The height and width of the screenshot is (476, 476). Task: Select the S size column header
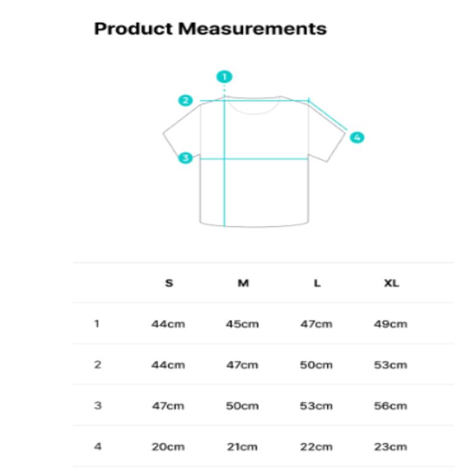pos(169,283)
